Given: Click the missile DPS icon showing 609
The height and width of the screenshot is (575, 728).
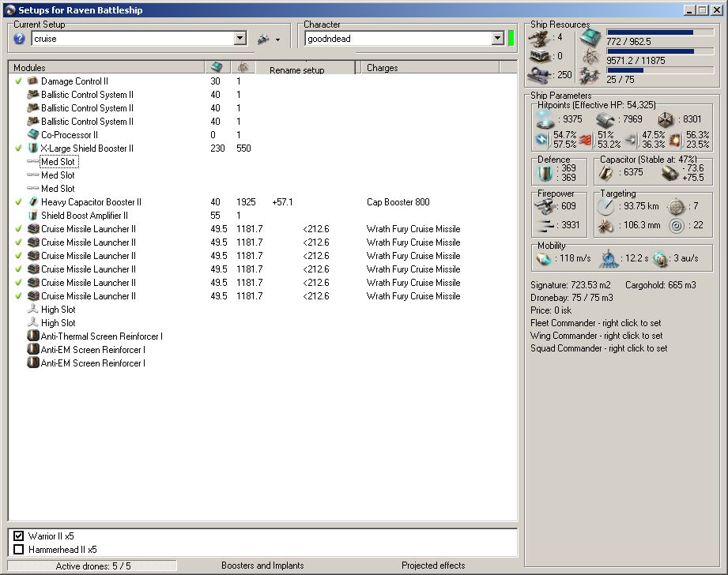Looking at the screenshot, I should click(546, 206).
